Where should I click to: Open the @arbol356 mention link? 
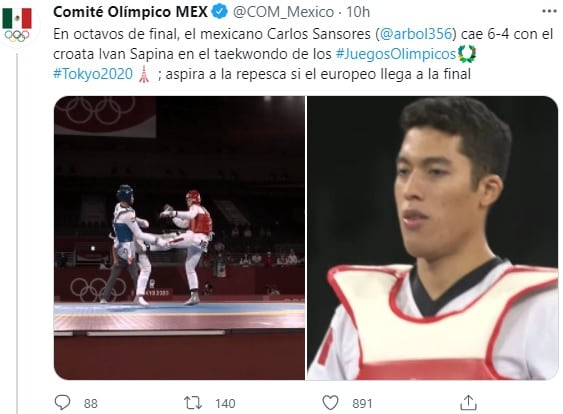415,34
